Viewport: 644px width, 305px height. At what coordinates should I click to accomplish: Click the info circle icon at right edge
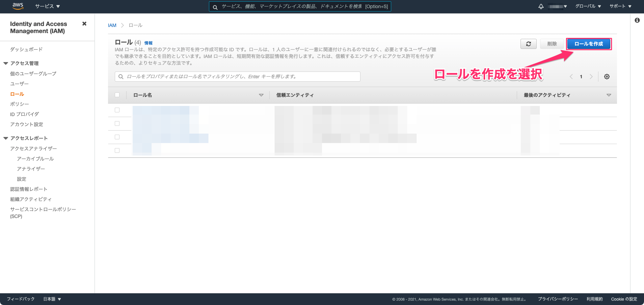point(637,20)
